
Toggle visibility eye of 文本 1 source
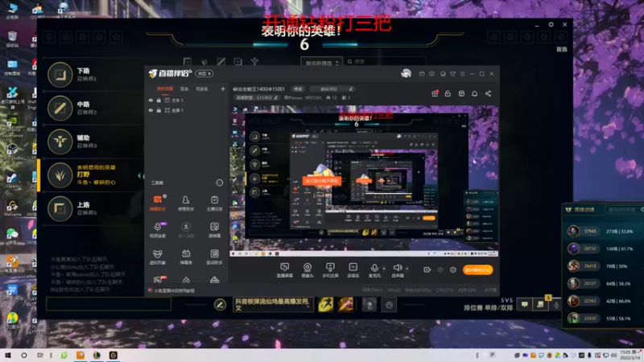tap(151, 100)
